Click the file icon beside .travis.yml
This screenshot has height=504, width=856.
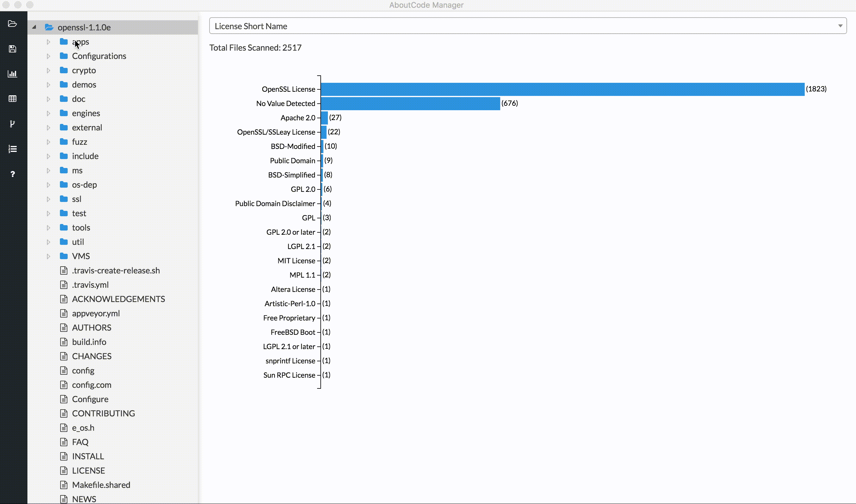click(63, 284)
